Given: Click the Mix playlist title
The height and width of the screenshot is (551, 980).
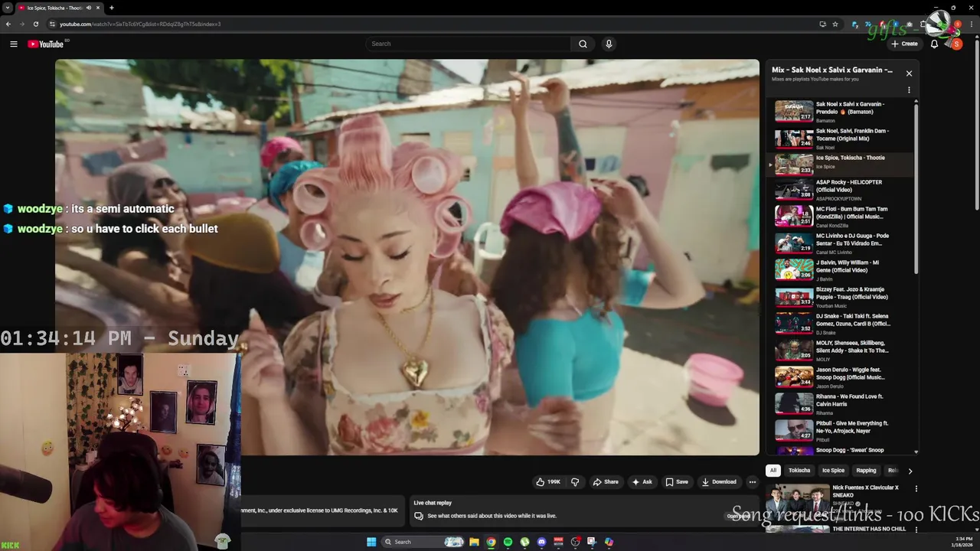Looking at the screenshot, I should 831,70.
